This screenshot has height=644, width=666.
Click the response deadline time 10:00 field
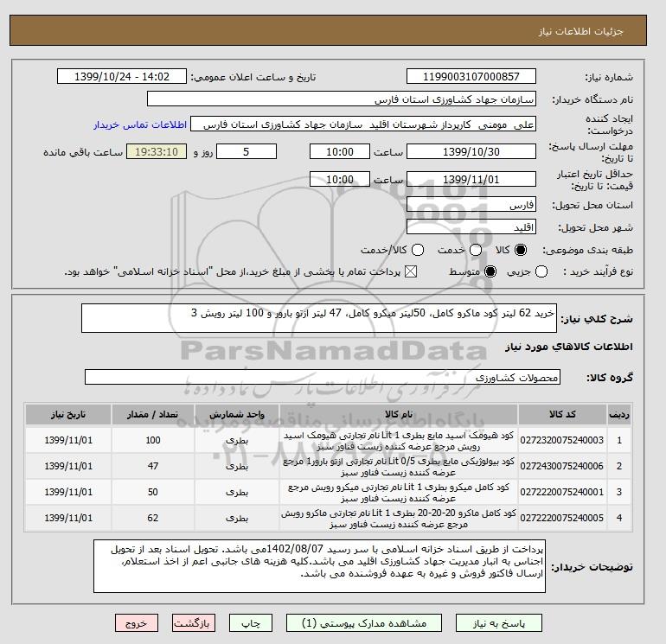[340, 151]
